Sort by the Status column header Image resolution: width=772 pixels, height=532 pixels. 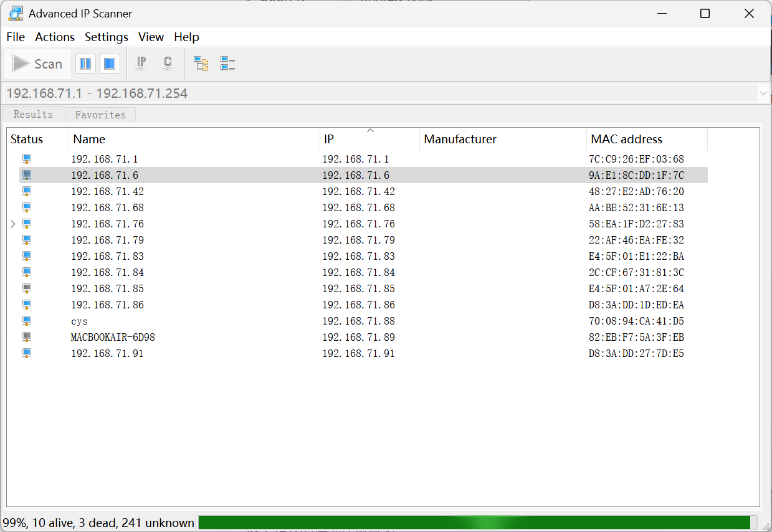(x=37, y=139)
